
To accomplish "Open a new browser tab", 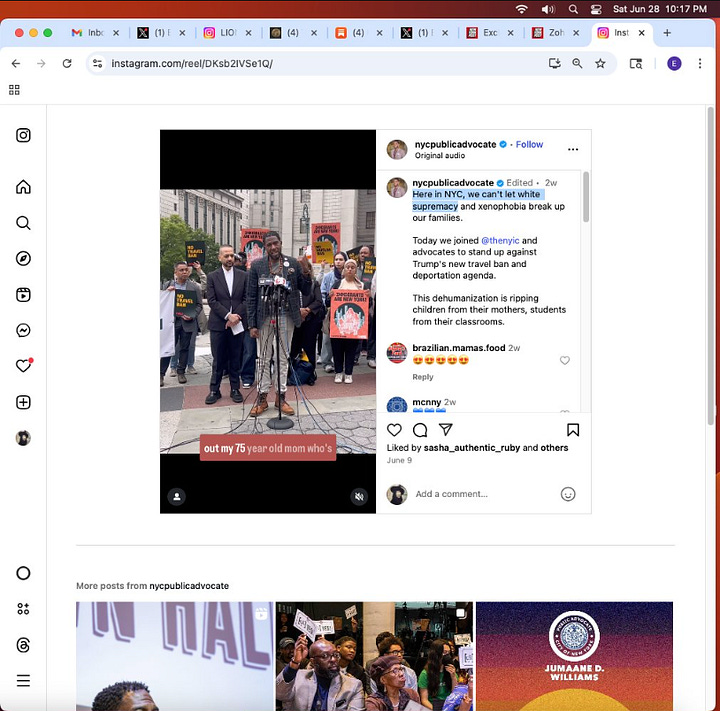I will pyautogui.click(x=667, y=33).
